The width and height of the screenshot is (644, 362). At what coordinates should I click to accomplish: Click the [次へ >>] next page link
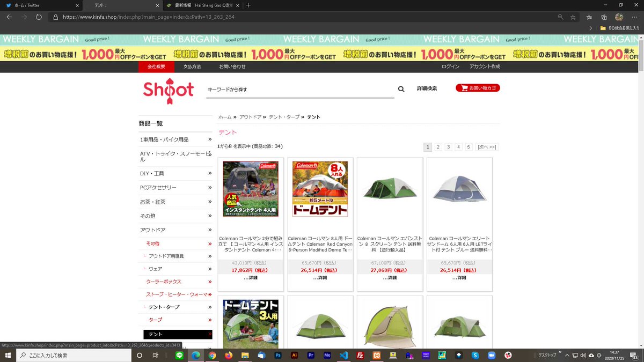coord(487,147)
